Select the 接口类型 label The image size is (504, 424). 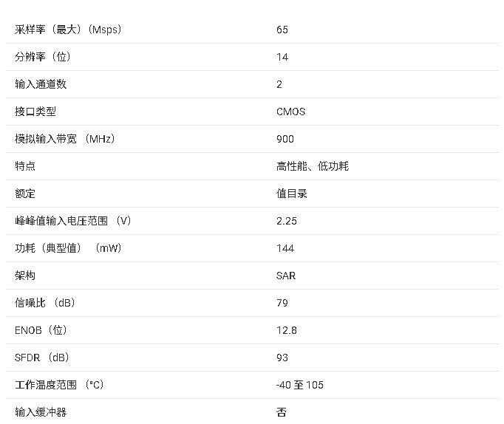point(35,112)
